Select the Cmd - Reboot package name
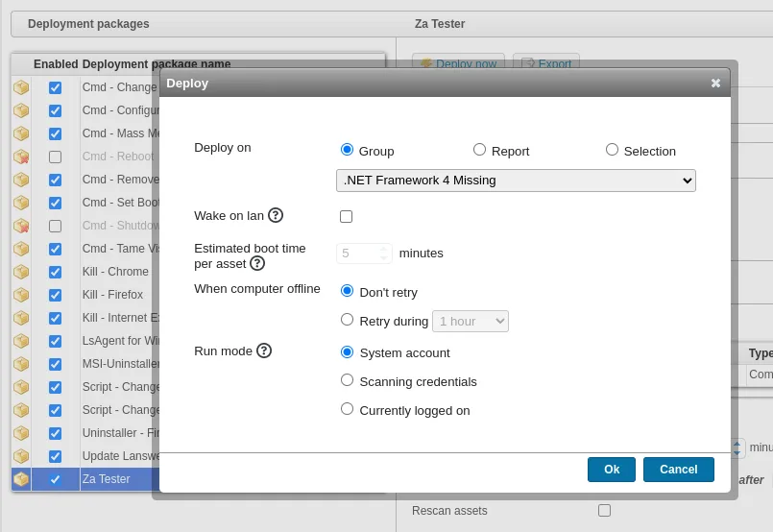Screen dimensions: 773x532 point(118,157)
